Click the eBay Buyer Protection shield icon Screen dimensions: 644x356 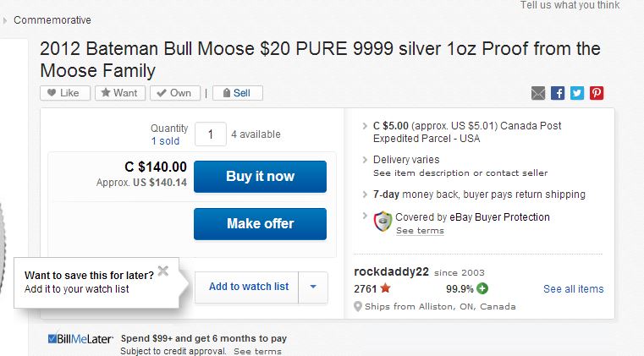point(383,222)
